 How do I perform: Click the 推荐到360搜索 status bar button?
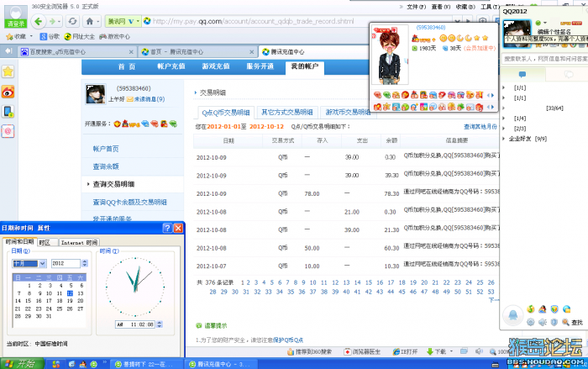(x=309, y=351)
